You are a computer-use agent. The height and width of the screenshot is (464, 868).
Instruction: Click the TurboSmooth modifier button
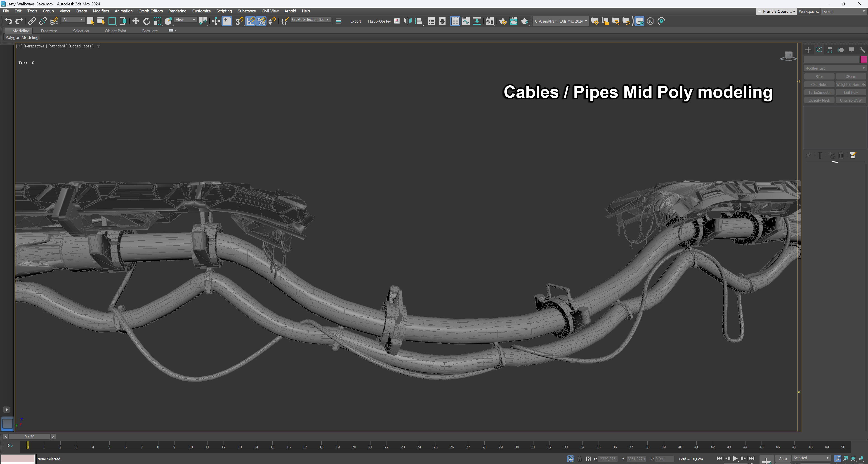click(x=819, y=92)
